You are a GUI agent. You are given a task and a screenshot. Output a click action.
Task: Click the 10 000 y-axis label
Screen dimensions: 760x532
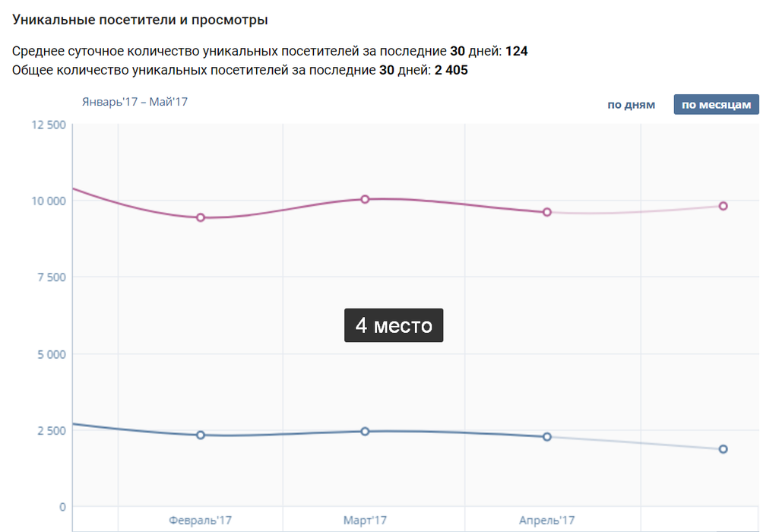click(46, 201)
